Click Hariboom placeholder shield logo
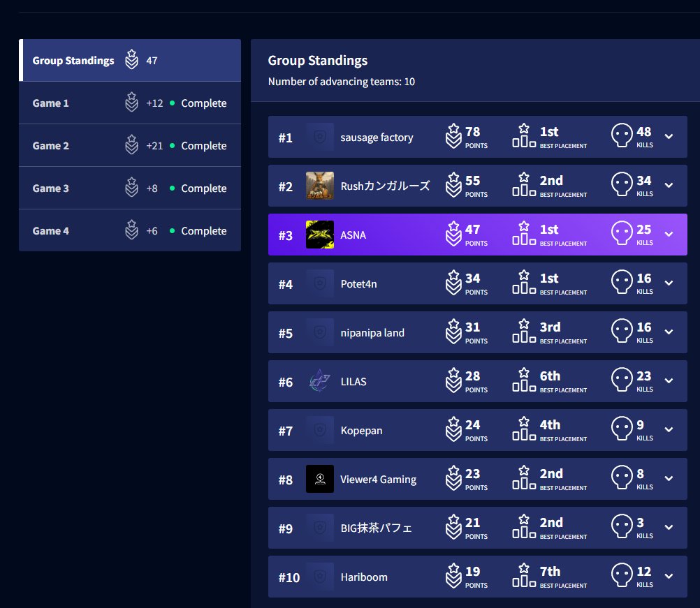Screen dimensions: 700x608 point(320,577)
